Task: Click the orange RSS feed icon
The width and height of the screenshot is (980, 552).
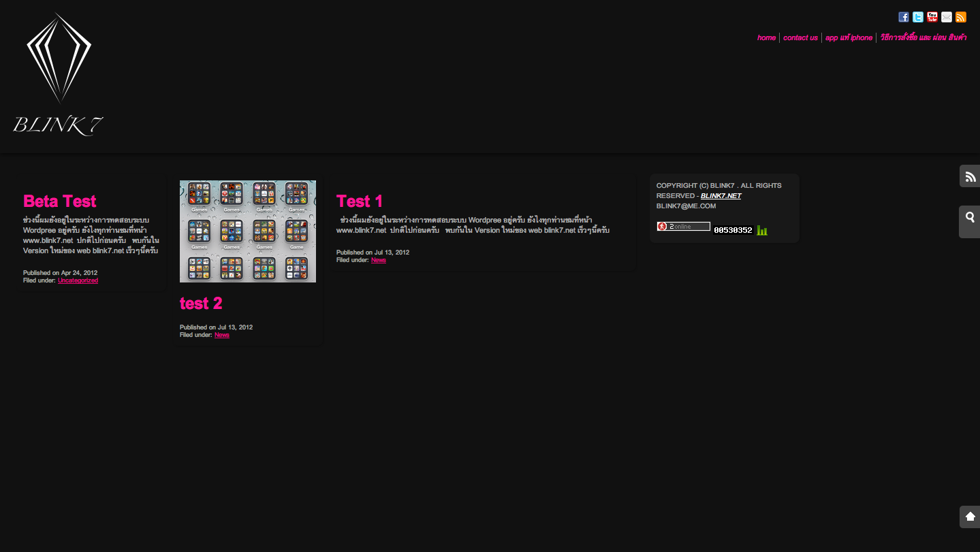Action: [x=961, y=17]
